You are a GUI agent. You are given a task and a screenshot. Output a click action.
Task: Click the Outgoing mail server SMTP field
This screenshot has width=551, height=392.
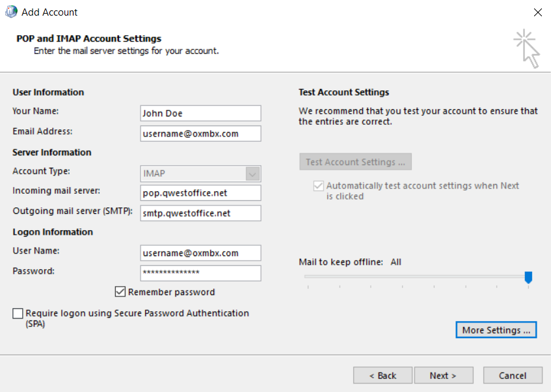pos(200,213)
